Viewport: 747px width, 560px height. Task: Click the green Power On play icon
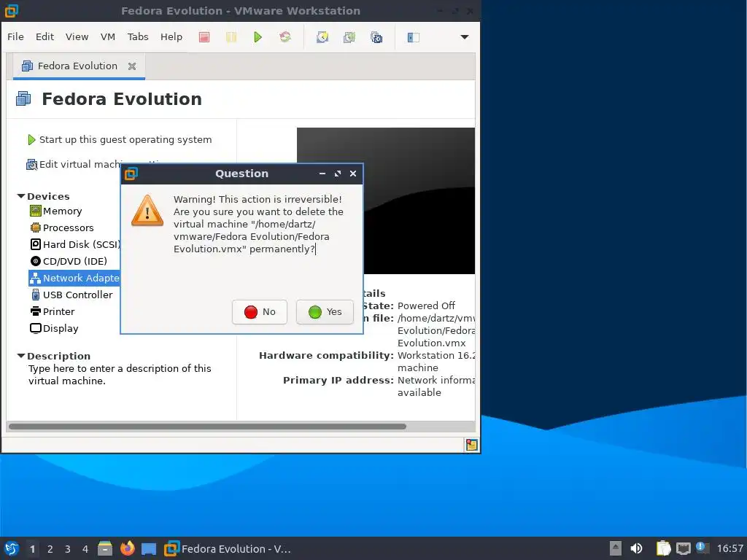(258, 37)
